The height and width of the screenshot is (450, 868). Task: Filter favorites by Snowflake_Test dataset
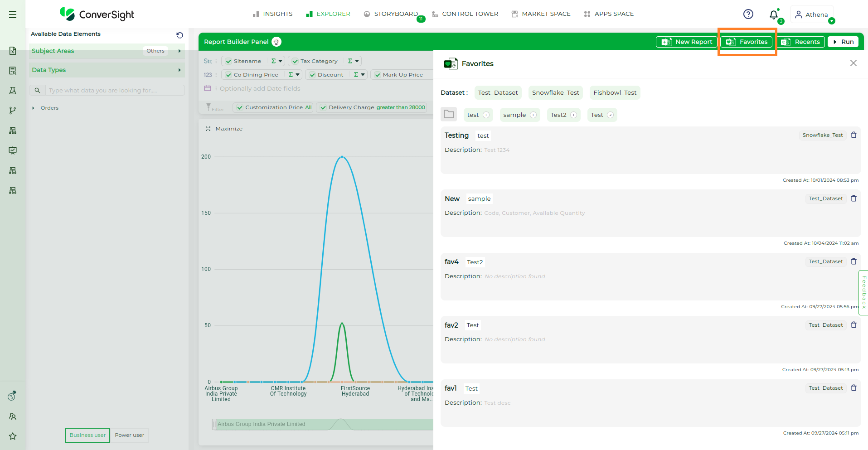coord(555,92)
